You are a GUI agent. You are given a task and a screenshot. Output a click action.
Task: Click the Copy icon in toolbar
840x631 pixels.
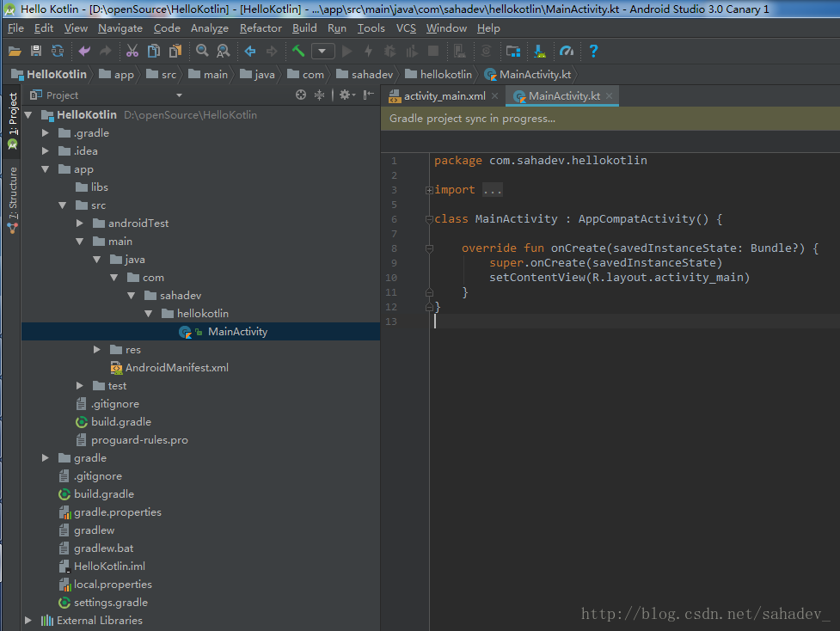pos(154,52)
